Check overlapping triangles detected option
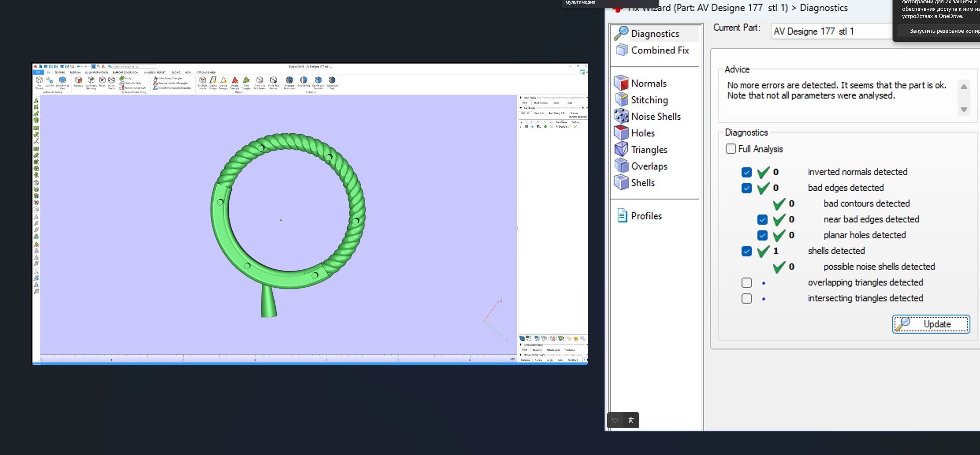This screenshot has height=455, width=980. pos(746,283)
